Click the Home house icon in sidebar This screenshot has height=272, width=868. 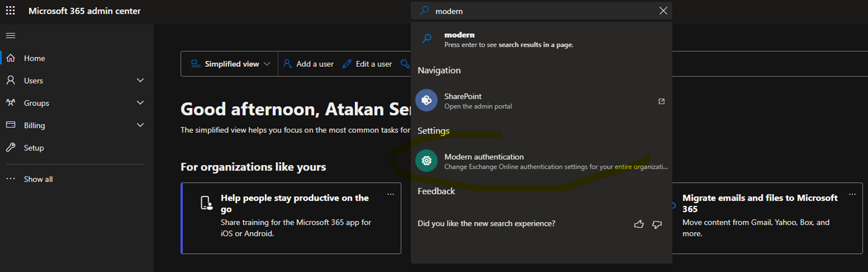[x=10, y=58]
